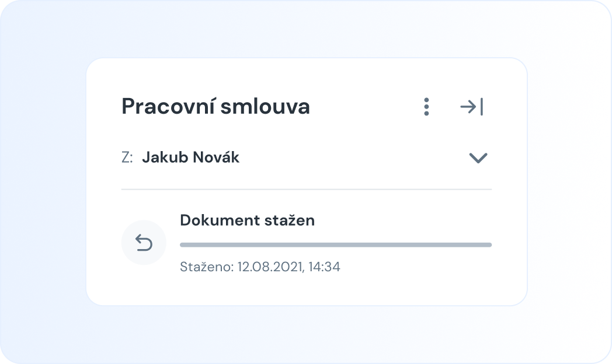Click the date 12.08.2021
612x364 pixels.
(x=269, y=268)
